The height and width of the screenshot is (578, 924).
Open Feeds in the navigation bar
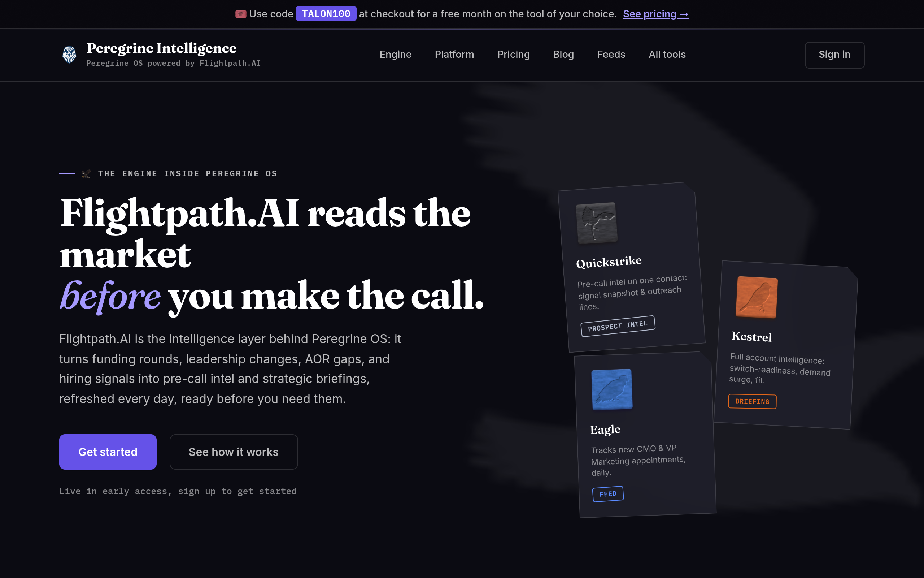coord(611,55)
